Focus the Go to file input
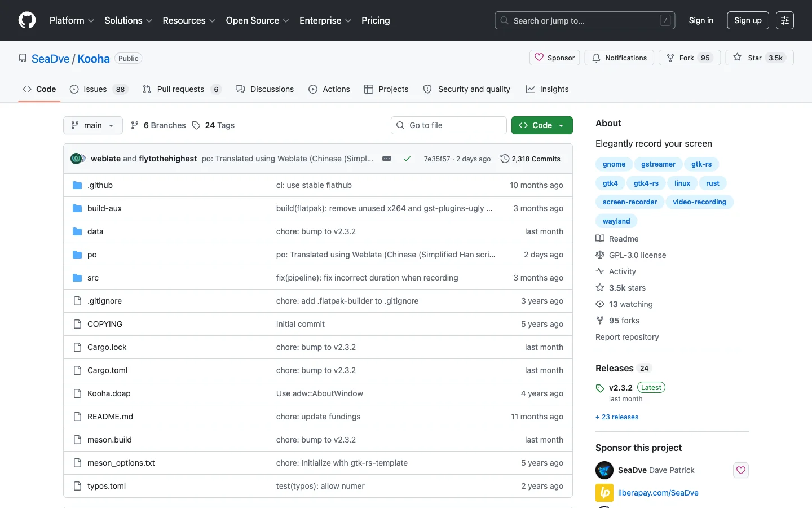 [x=449, y=125]
